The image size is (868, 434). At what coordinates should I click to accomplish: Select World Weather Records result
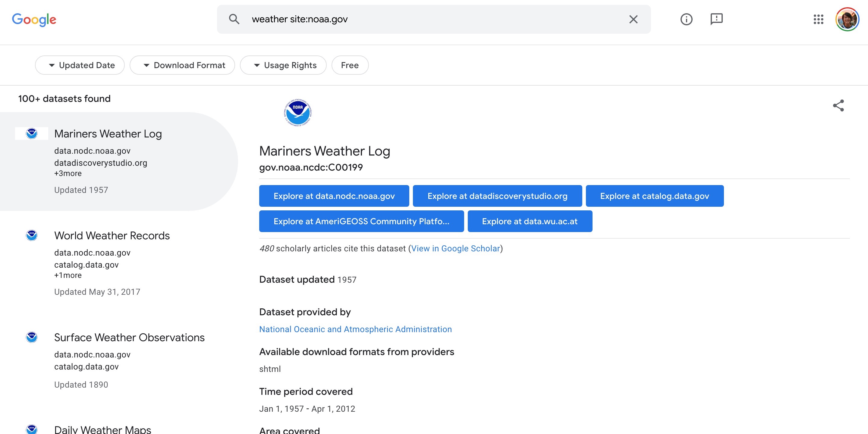point(112,235)
